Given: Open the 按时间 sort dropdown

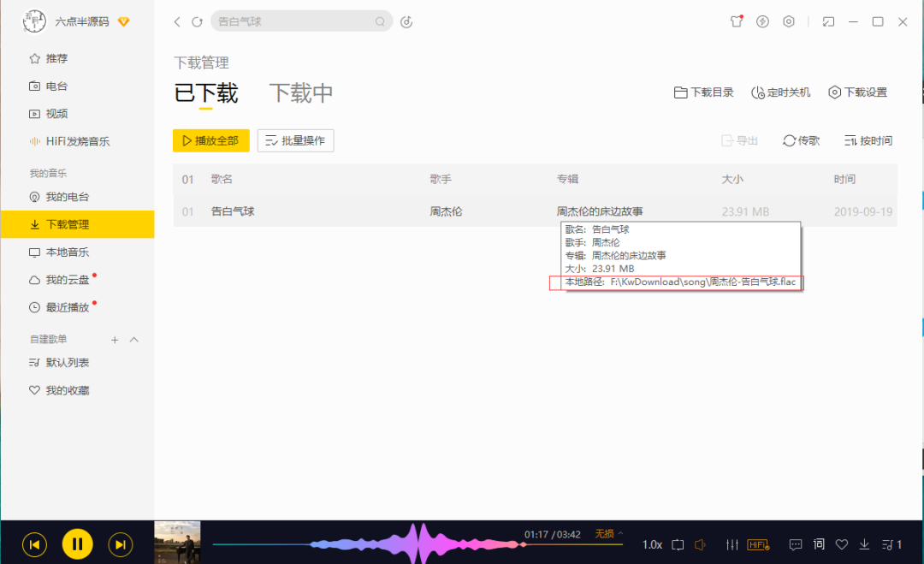Looking at the screenshot, I should [x=868, y=141].
